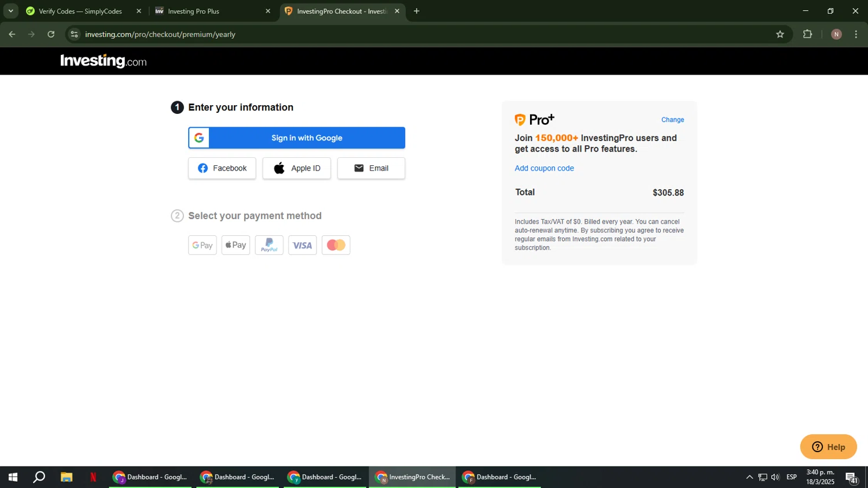Open Windows taskbar search

[39, 477]
